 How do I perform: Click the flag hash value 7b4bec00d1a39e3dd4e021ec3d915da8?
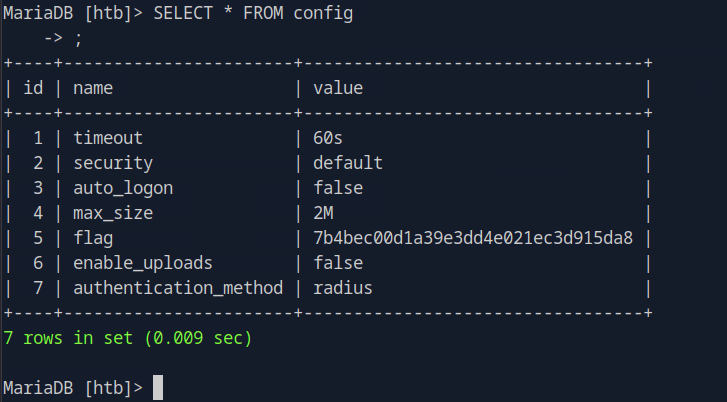pyautogui.click(x=473, y=238)
